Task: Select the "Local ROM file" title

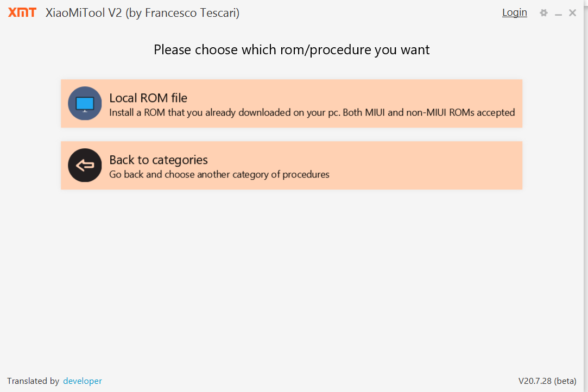Action: click(x=148, y=98)
